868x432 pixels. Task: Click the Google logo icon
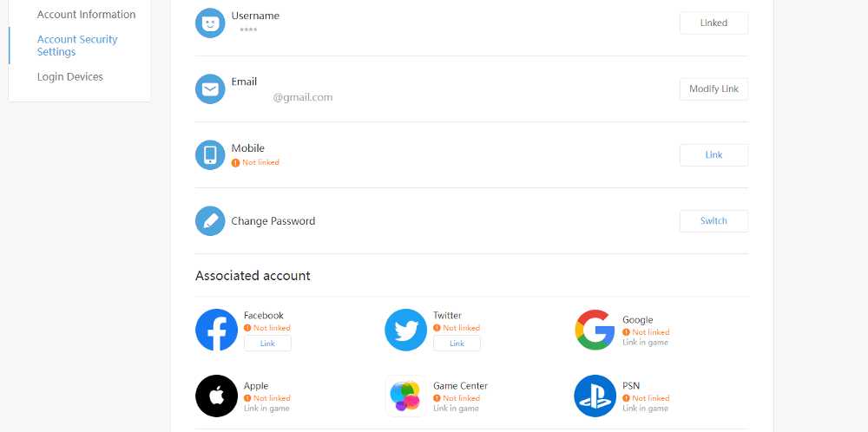coord(595,330)
